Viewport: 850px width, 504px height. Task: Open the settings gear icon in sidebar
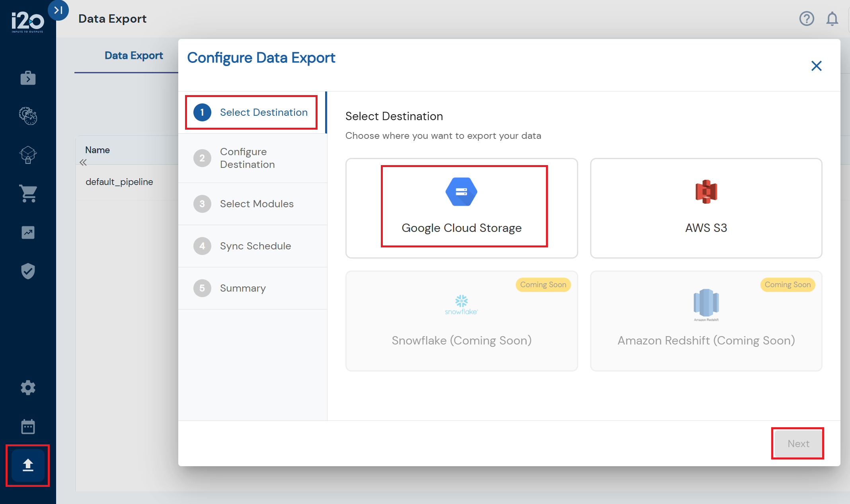(28, 387)
